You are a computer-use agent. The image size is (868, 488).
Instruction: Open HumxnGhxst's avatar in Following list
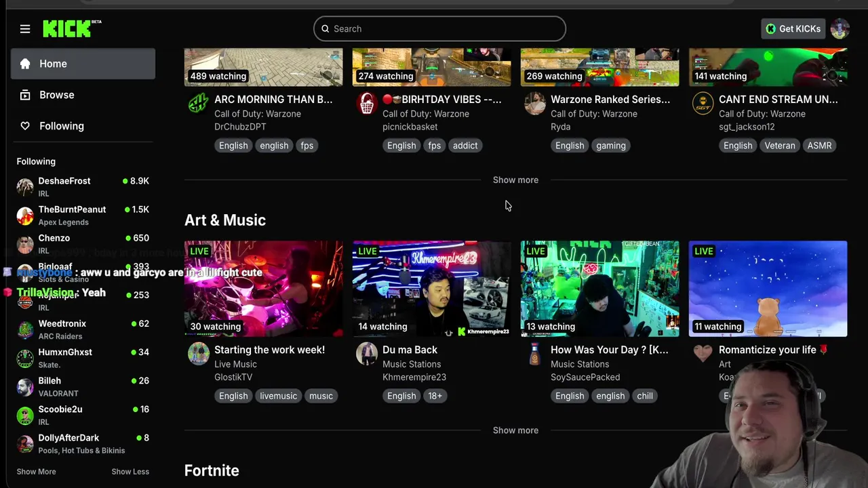tap(25, 357)
